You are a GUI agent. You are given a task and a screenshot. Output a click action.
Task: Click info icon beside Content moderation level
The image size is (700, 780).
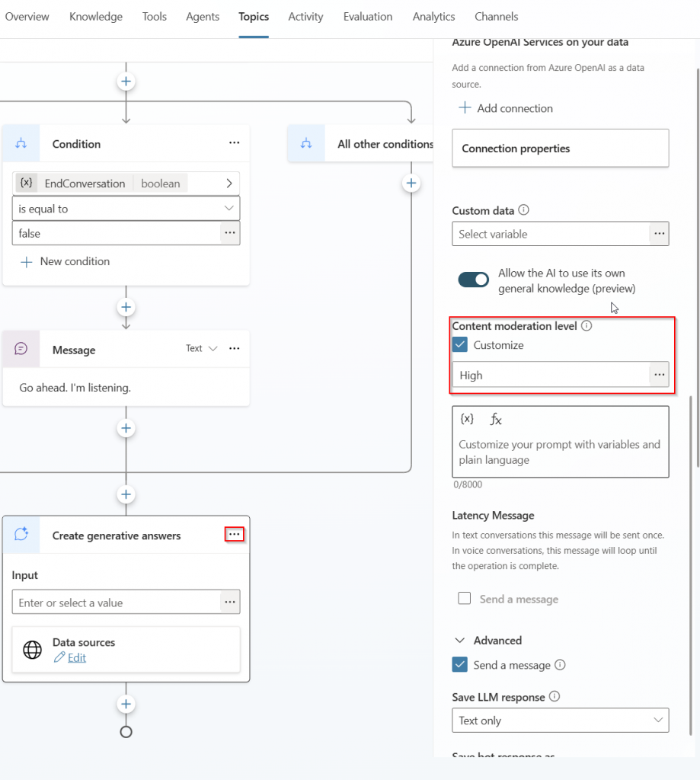pos(587,326)
